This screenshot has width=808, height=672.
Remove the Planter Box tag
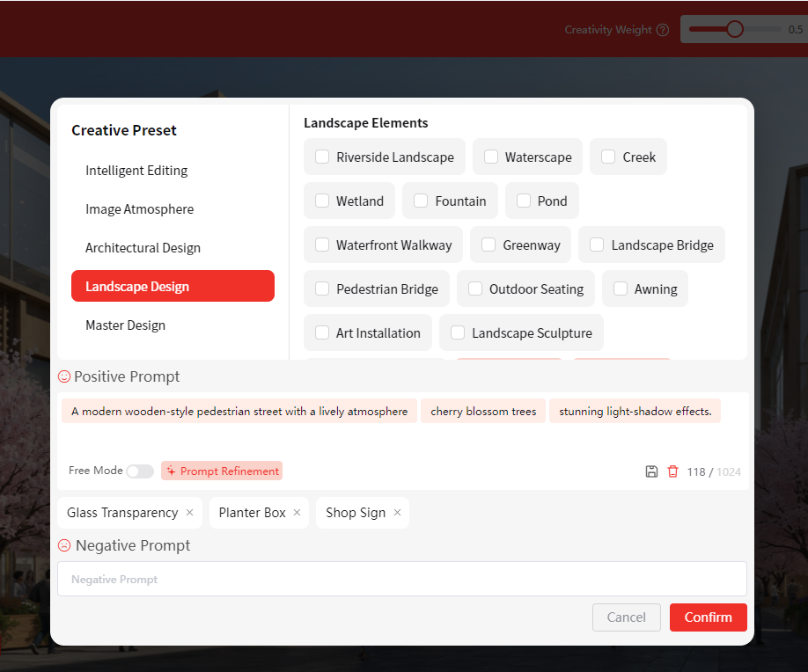(297, 513)
